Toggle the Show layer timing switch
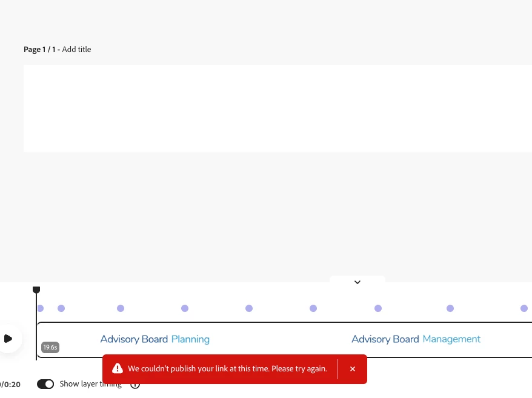532x398 pixels. 45,384
